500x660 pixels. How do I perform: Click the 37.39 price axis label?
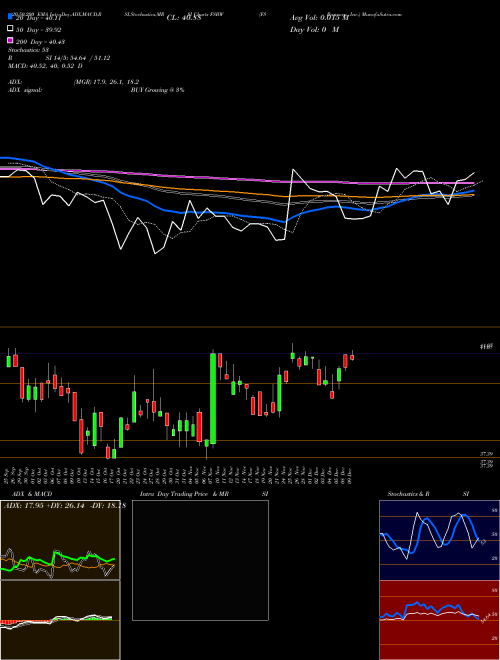tap(486, 454)
